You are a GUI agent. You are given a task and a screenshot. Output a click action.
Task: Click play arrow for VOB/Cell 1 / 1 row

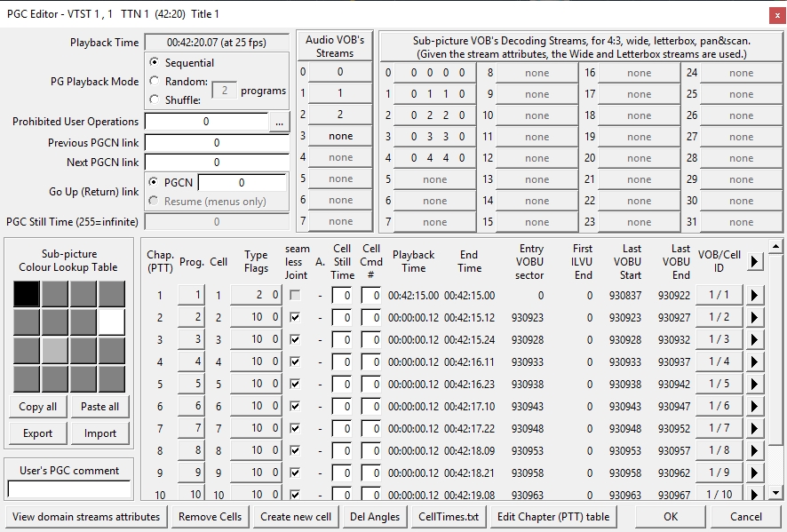pos(755,296)
